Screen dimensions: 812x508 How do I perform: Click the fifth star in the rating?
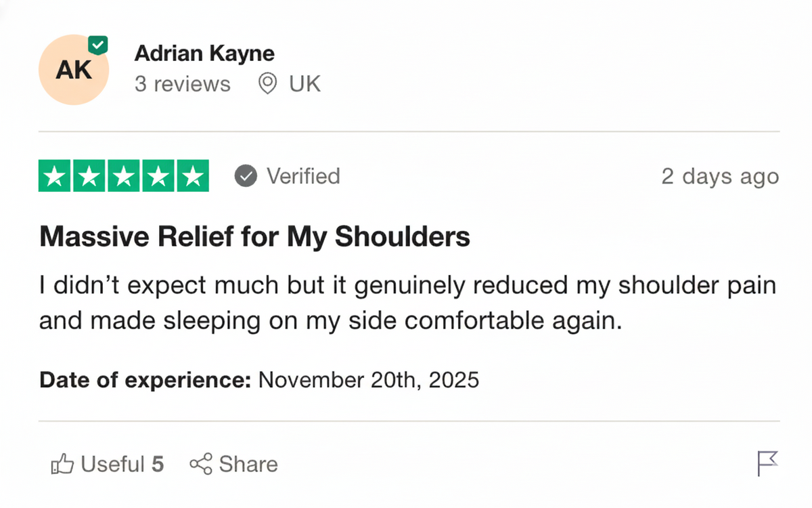pos(192,176)
